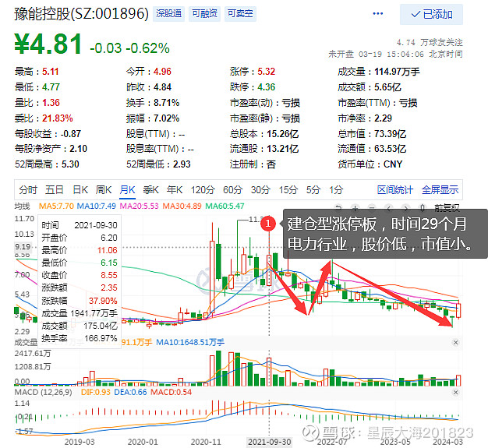Click the 可卖空 tag
This screenshot has width=488, height=448.
(x=240, y=14)
